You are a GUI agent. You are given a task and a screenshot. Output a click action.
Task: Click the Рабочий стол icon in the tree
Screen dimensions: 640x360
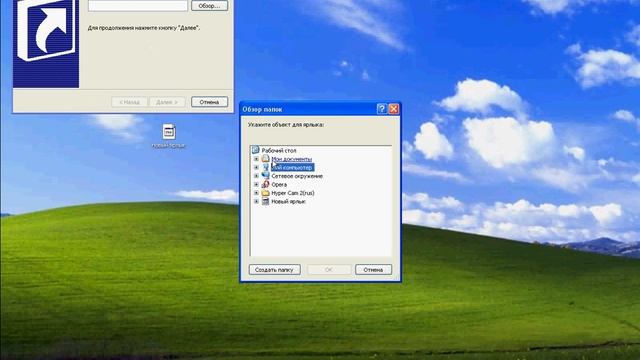(x=256, y=150)
